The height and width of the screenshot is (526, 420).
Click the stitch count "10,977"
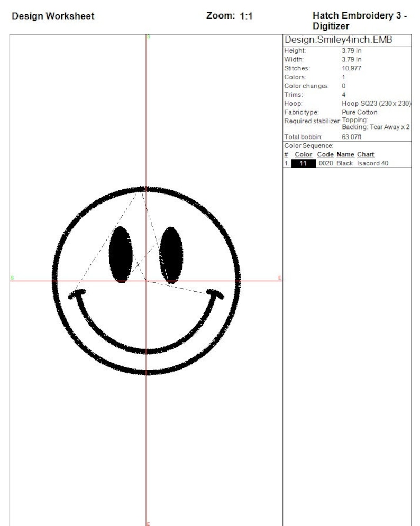point(351,68)
